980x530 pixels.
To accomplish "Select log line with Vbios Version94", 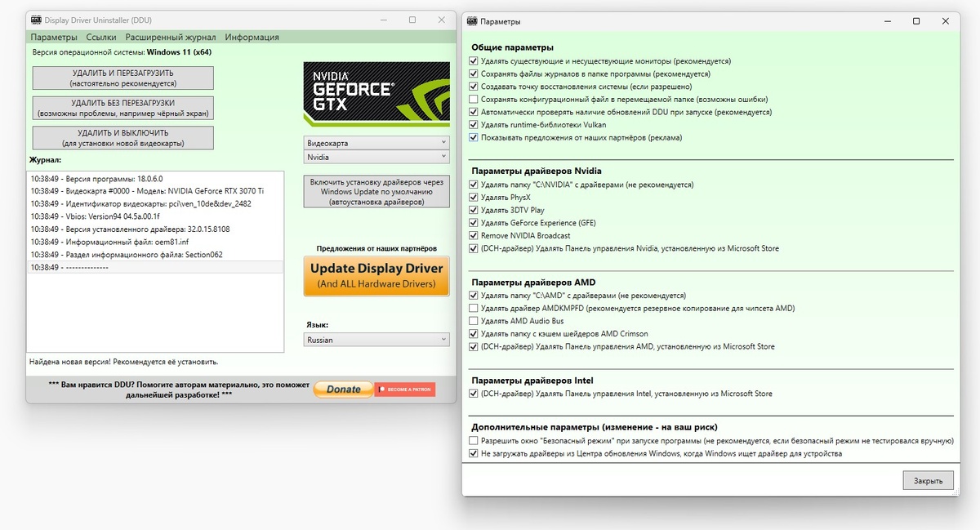I will click(155, 216).
